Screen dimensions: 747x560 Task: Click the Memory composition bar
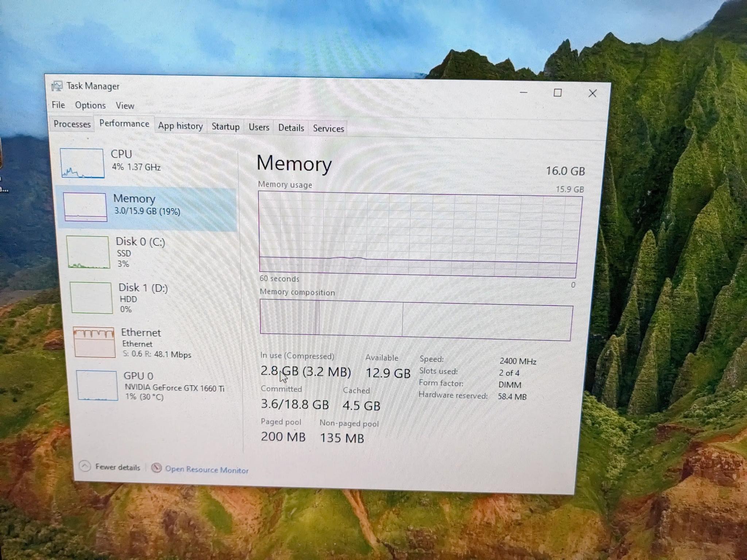[416, 320]
